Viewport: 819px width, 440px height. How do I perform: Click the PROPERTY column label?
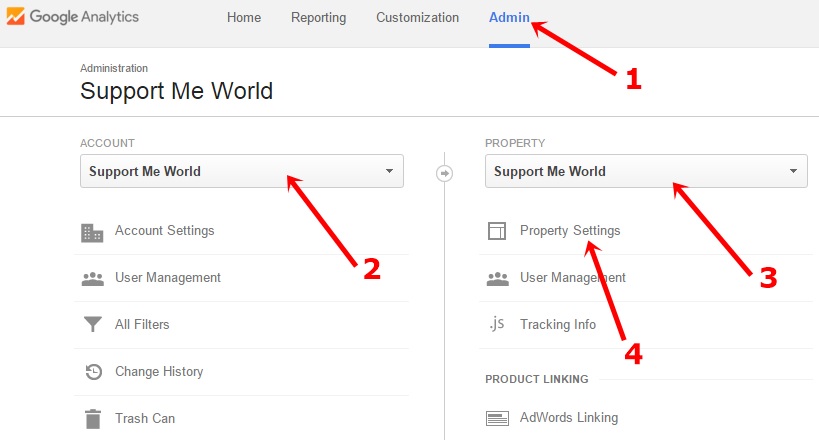coord(515,143)
